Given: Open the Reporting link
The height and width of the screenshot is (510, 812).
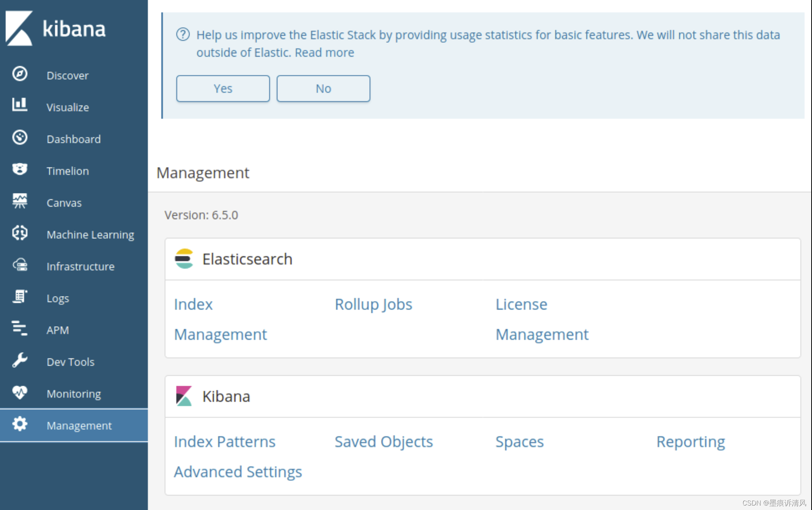Looking at the screenshot, I should (x=690, y=442).
